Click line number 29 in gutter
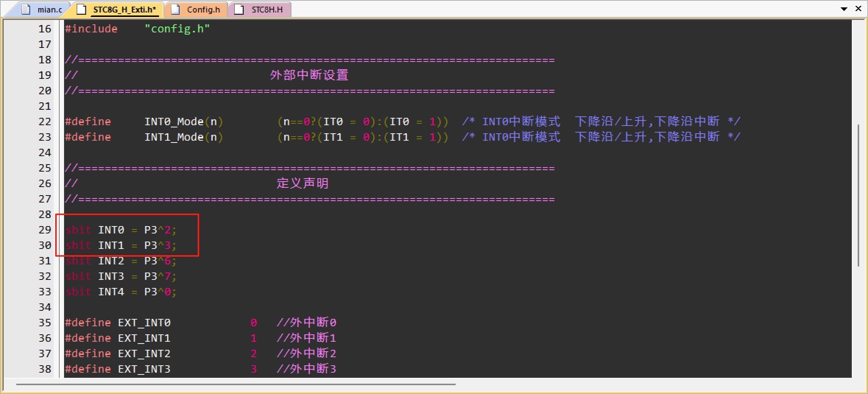This screenshot has height=394, width=868. [x=45, y=230]
